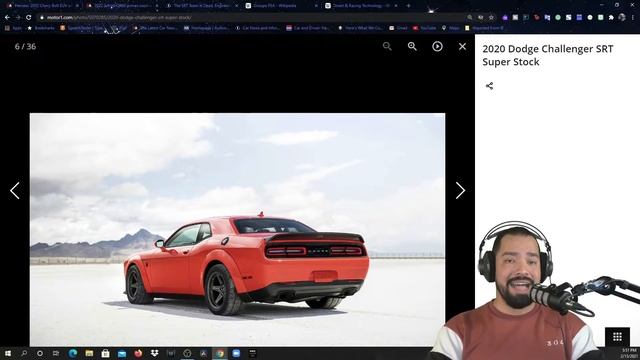The width and height of the screenshot is (640, 360).
Task: Switch to the first browser tab
Action: (42, 6)
